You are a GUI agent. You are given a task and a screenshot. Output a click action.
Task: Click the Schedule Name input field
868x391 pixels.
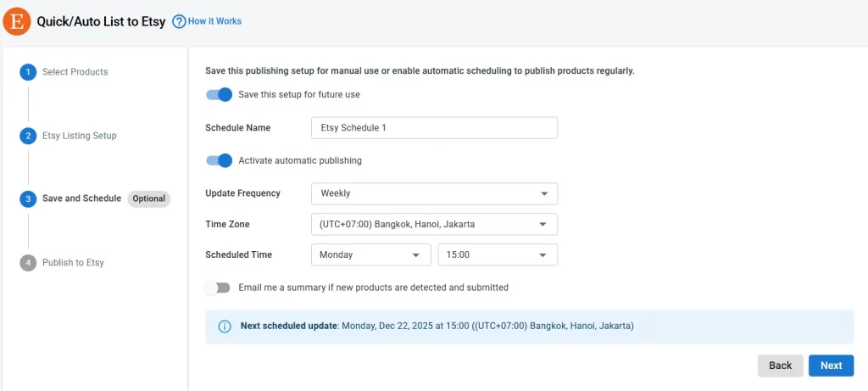pyautogui.click(x=435, y=127)
